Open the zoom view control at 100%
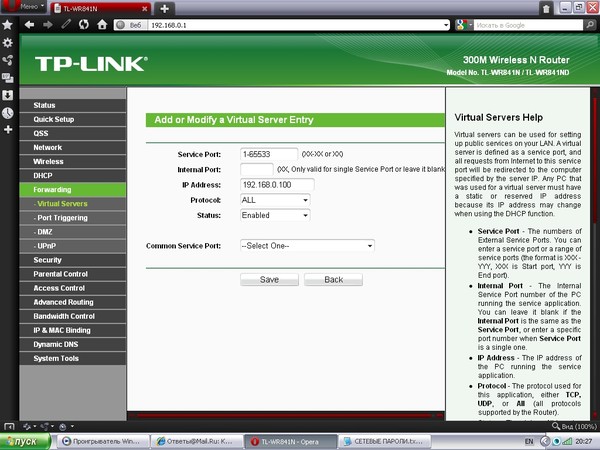The height and width of the screenshot is (450, 600). (574, 426)
